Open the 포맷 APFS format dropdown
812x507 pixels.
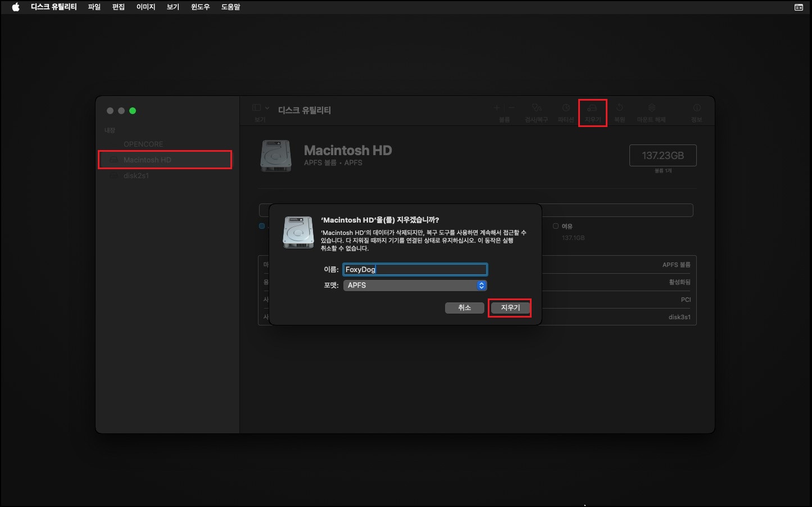pyautogui.click(x=415, y=285)
